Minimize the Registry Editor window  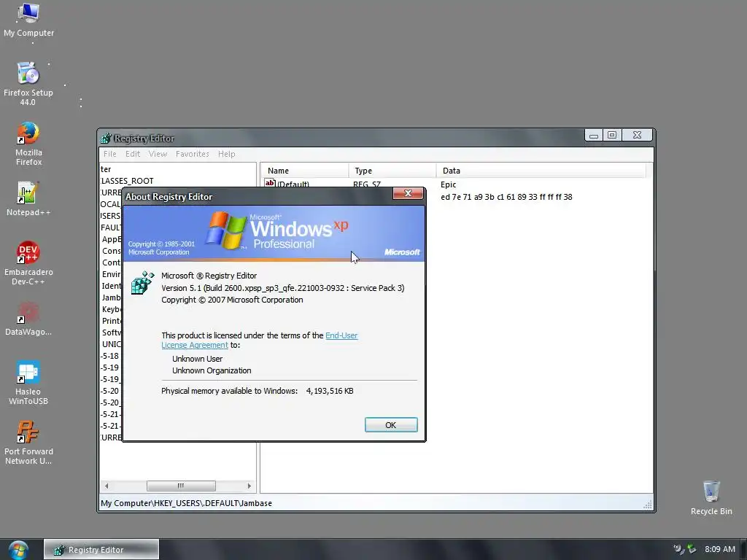click(x=594, y=135)
